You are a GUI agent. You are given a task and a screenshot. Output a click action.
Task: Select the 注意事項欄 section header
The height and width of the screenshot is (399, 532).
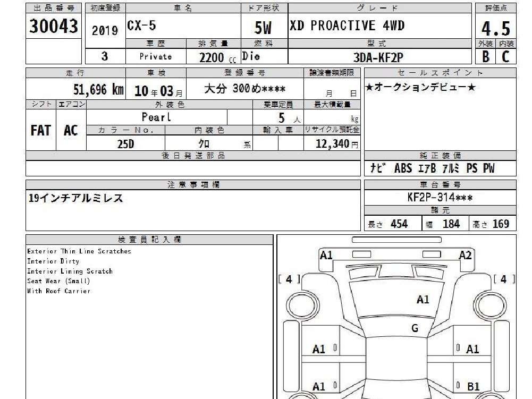pyautogui.click(x=193, y=184)
